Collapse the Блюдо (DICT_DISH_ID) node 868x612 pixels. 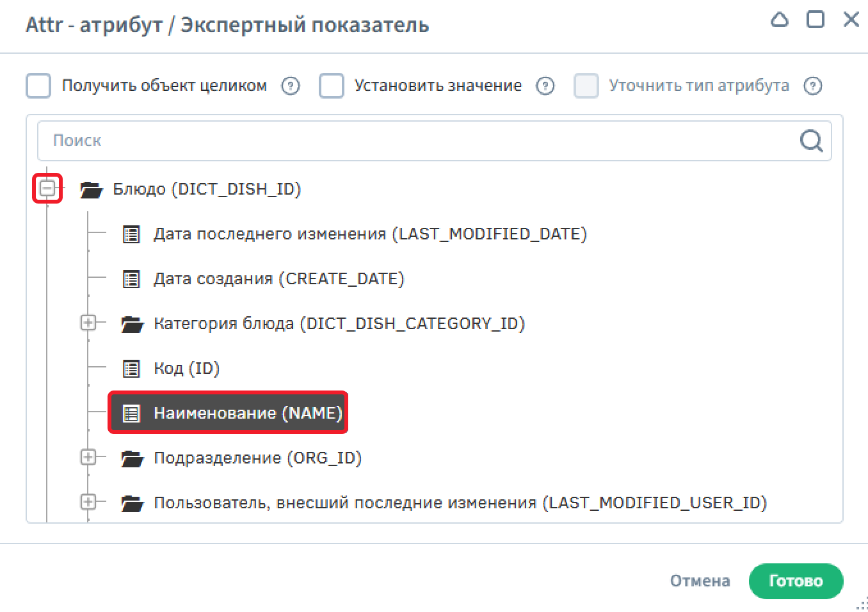coord(47,188)
